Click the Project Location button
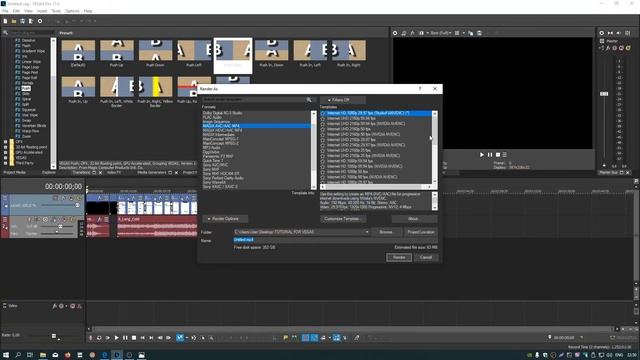The image size is (640, 360). point(421,232)
